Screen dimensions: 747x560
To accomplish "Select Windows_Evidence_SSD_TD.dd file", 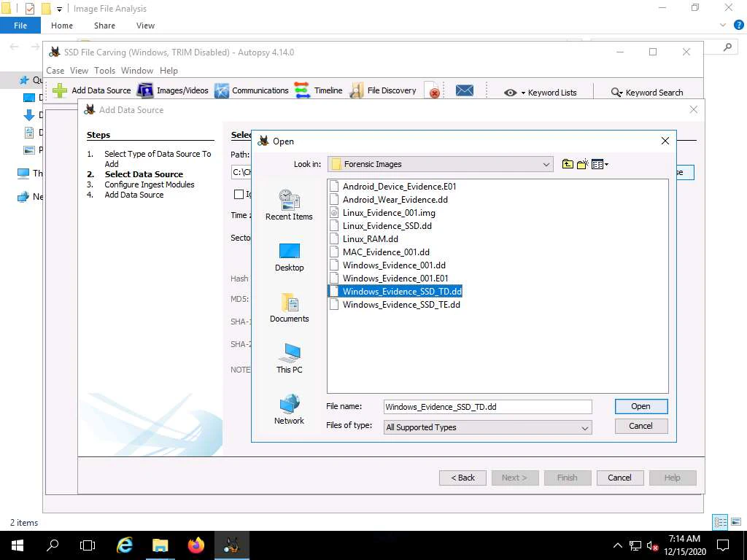I will (395, 292).
